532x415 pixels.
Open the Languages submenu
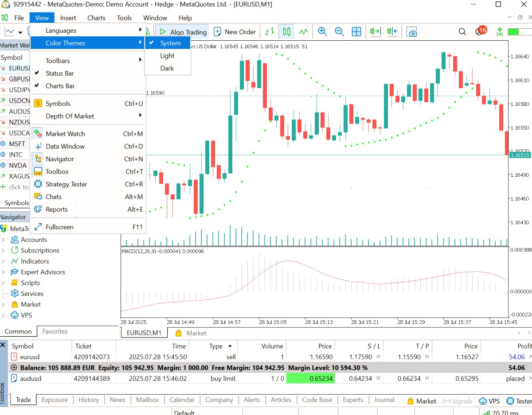[88, 31]
